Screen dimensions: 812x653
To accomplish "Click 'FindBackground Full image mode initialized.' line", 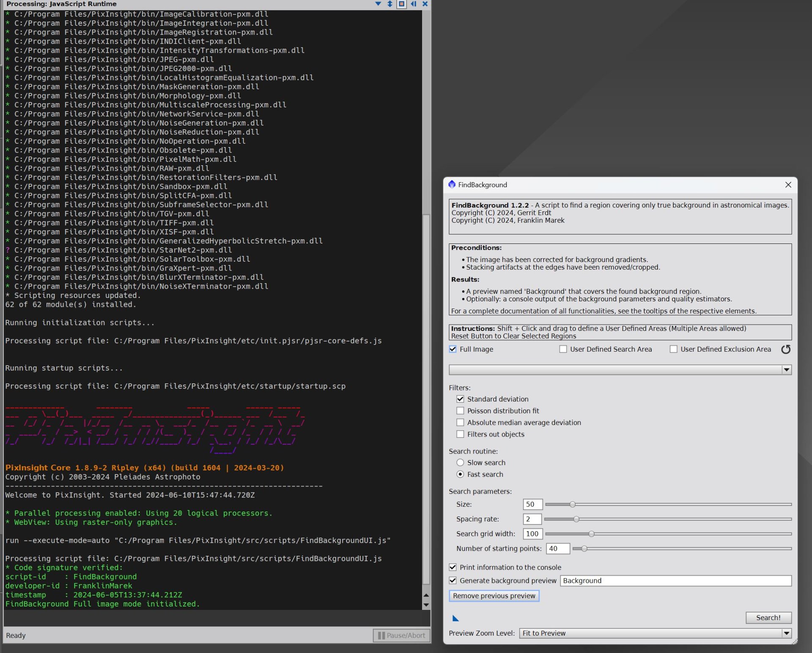I will 102,604.
